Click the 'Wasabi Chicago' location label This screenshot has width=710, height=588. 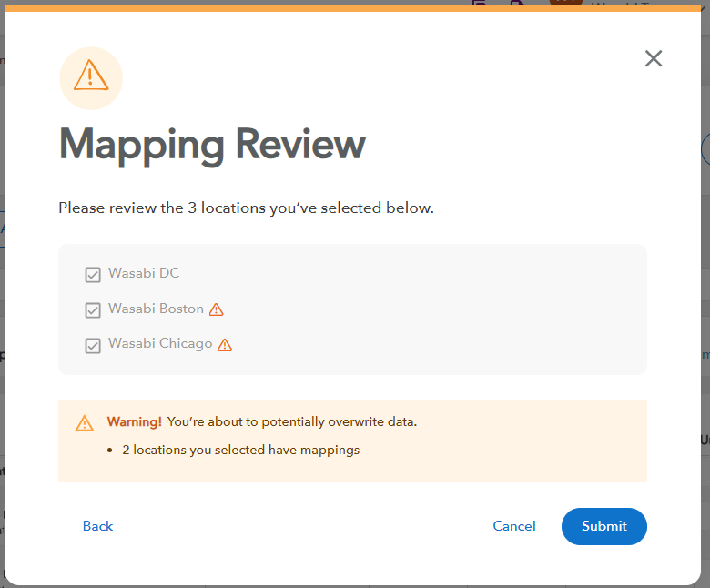coord(160,343)
